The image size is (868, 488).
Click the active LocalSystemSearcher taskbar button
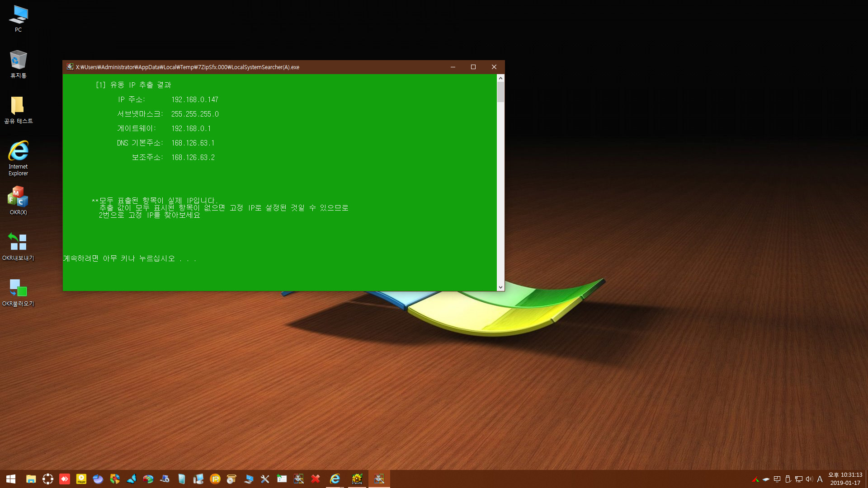[379, 479]
